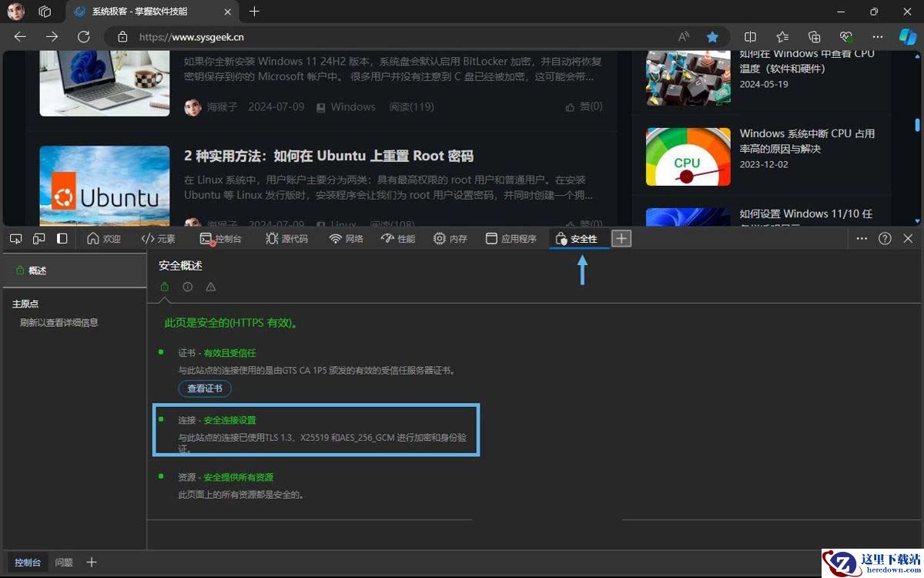Open article 如何在 Ubuntu 上重置 Root 密码
Image resolution: width=924 pixels, height=578 pixels.
pos(329,156)
